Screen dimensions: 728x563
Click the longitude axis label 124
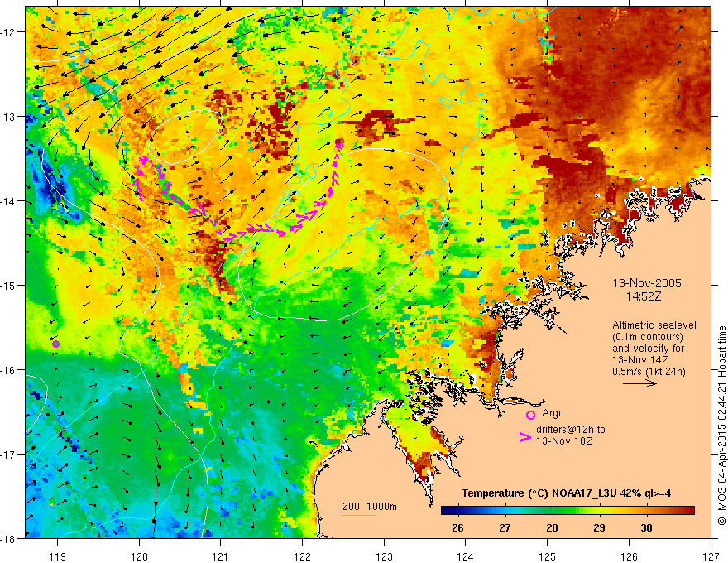(x=466, y=556)
